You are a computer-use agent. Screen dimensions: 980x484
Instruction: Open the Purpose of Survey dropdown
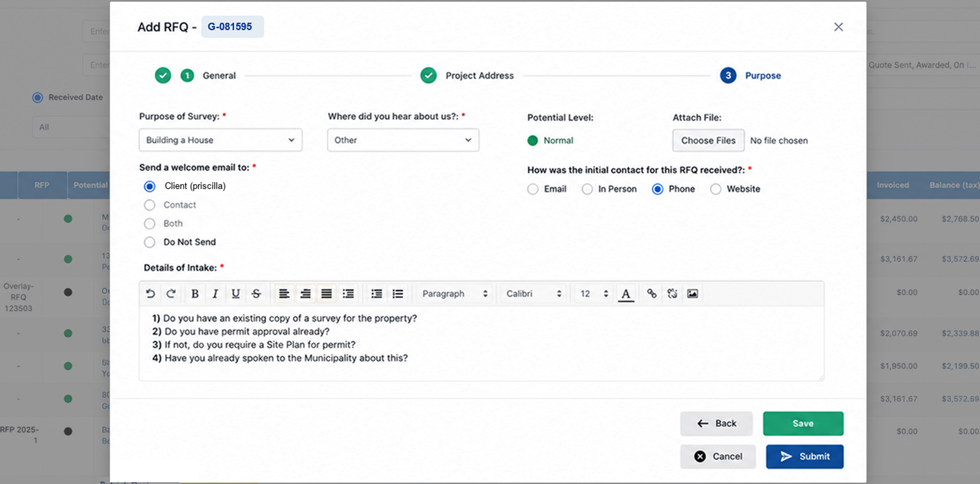point(220,140)
